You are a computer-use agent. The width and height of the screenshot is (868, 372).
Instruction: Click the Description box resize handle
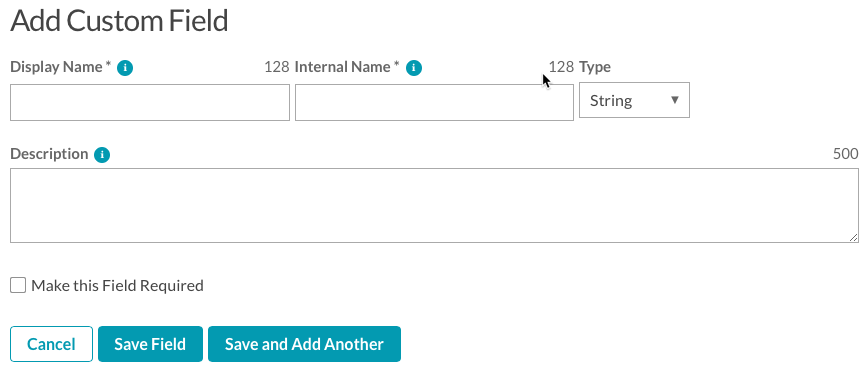(854, 237)
